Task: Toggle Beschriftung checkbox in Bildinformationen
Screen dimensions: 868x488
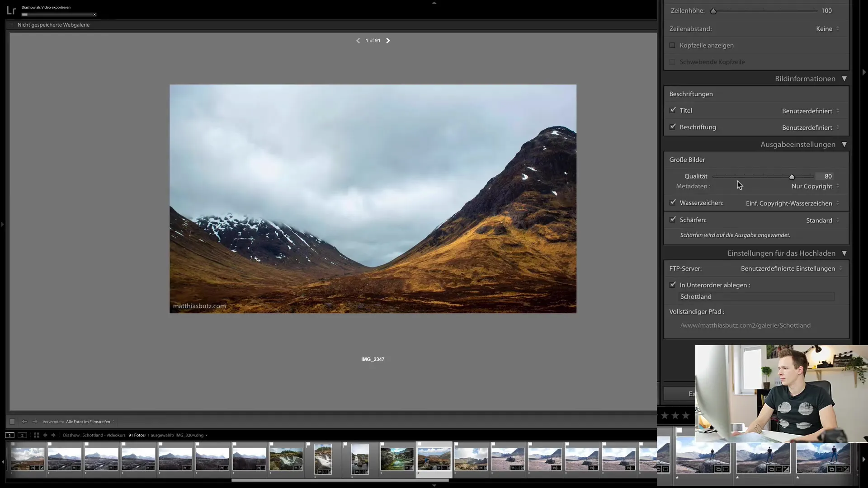Action: click(x=672, y=127)
